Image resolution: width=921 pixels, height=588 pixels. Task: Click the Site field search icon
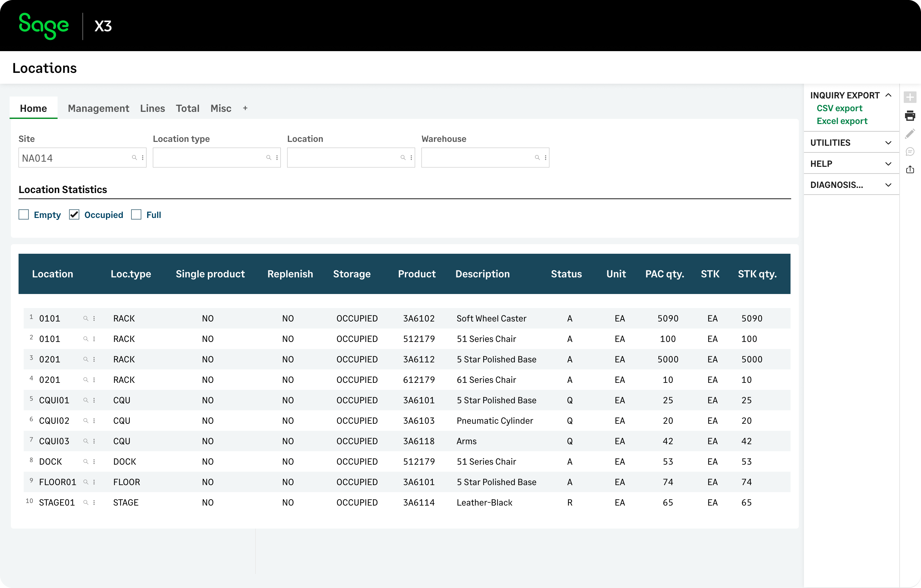(134, 158)
